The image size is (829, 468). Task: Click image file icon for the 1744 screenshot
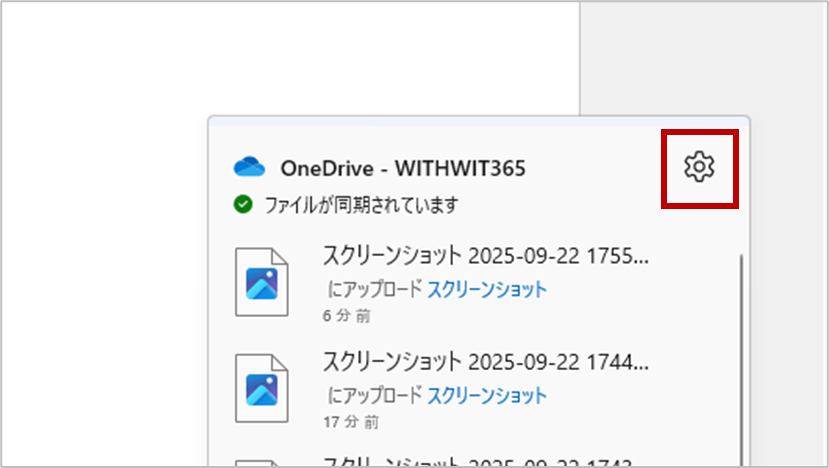(261, 387)
